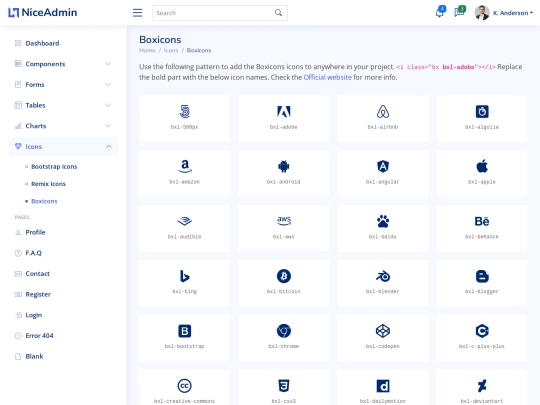This screenshot has width=540, height=405.
Task: Open the Contact page
Action: click(63, 273)
